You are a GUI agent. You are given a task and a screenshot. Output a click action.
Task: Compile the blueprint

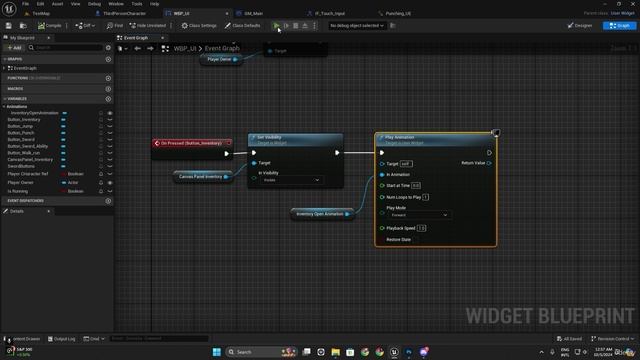[x=49, y=26]
